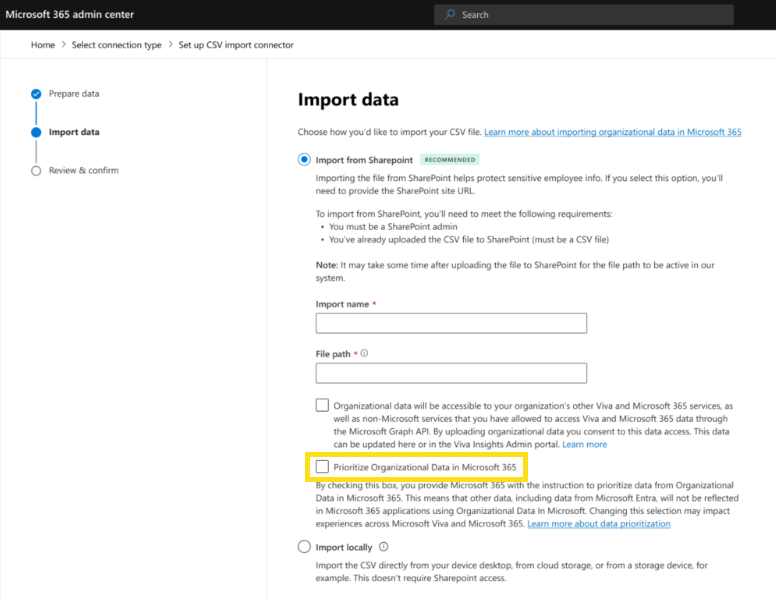Click the Microsoft 365 admin center title
This screenshot has height=600, width=776.
coord(69,14)
